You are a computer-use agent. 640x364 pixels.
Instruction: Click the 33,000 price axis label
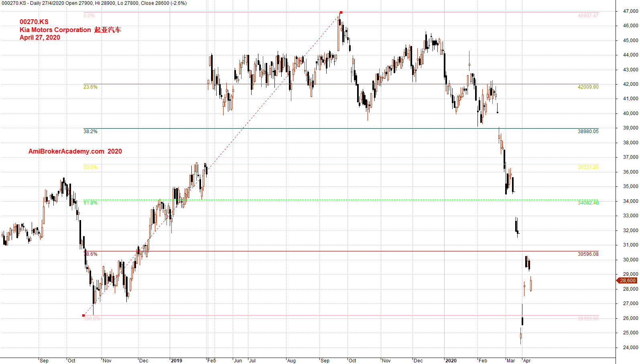coord(630,216)
